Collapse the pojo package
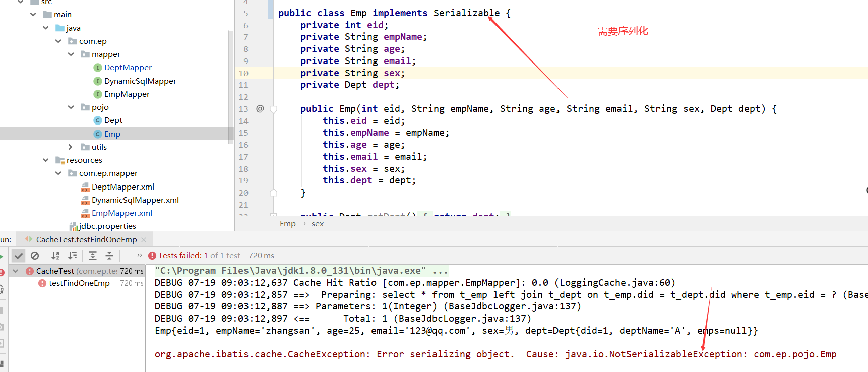Viewport: 868px width, 372px height. [71, 107]
